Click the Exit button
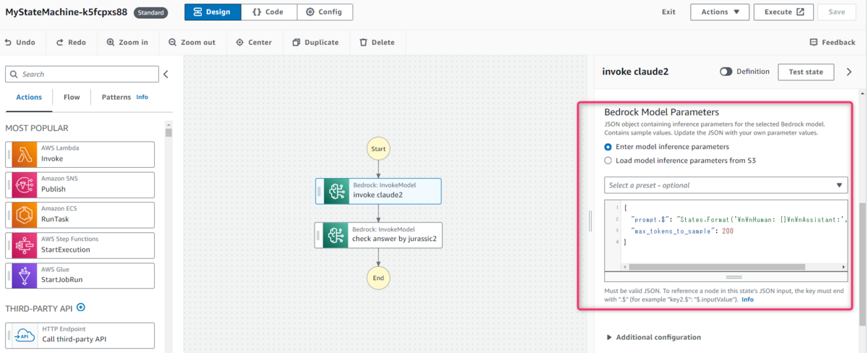Viewport: 868px width, 353px height. (669, 12)
